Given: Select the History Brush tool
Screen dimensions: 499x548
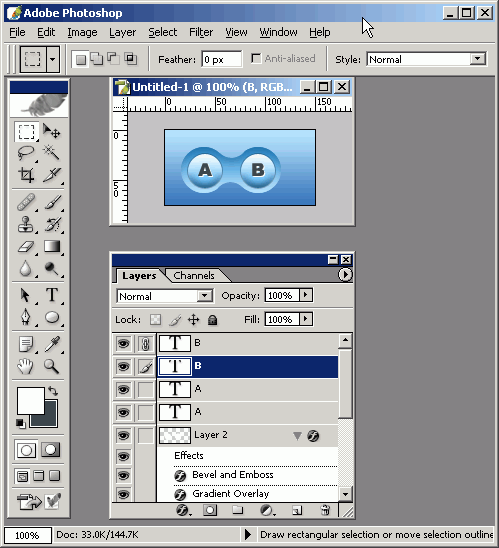Looking at the screenshot, I should tap(52, 224).
